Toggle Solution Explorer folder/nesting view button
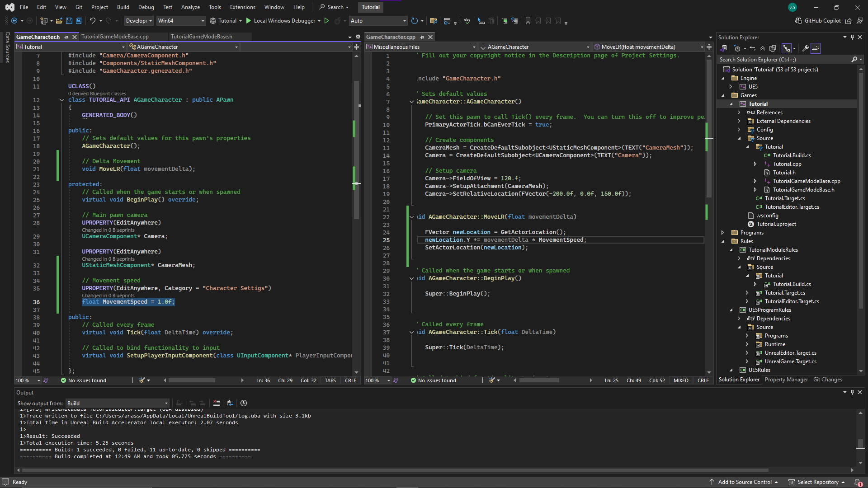Image resolution: width=868 pixels, height=488 pixels. pyautogui.click(x=787, y=48)
